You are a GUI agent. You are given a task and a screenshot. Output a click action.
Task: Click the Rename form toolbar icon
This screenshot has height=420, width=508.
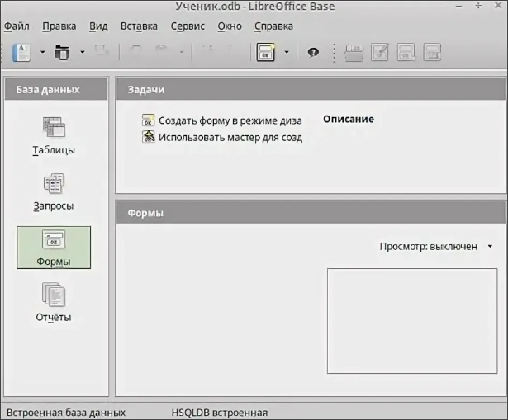tap(432, 53)
